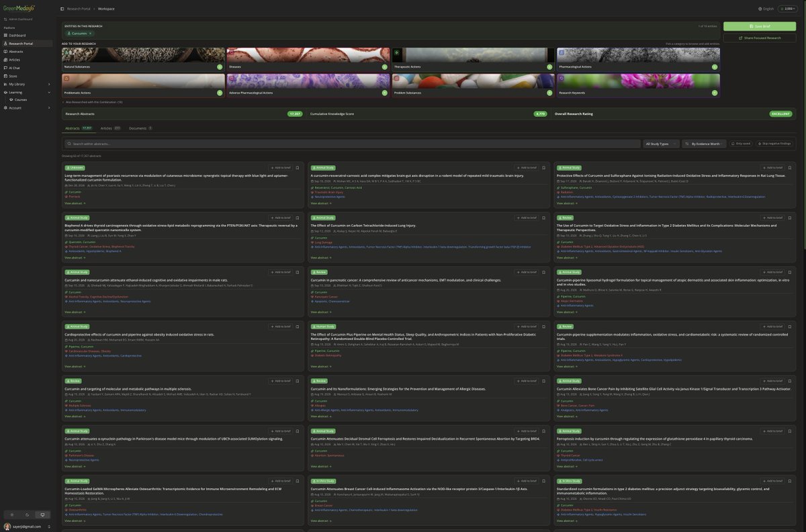Bookmark the pancreatic cancer review abstract
This screenshot has height=532, width=806.
pyautogui.click(x=543, y=272)
